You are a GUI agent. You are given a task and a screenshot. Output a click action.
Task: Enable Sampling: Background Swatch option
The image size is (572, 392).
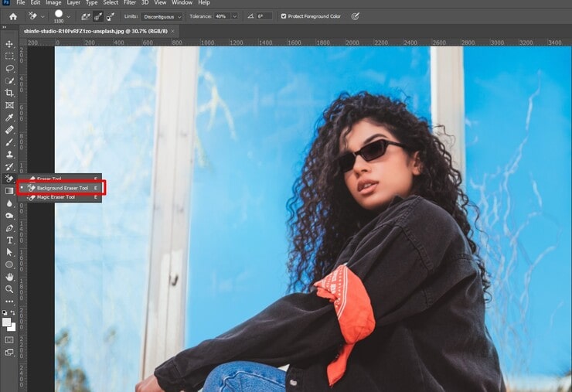pyautogui.click(x=111, y=16)
